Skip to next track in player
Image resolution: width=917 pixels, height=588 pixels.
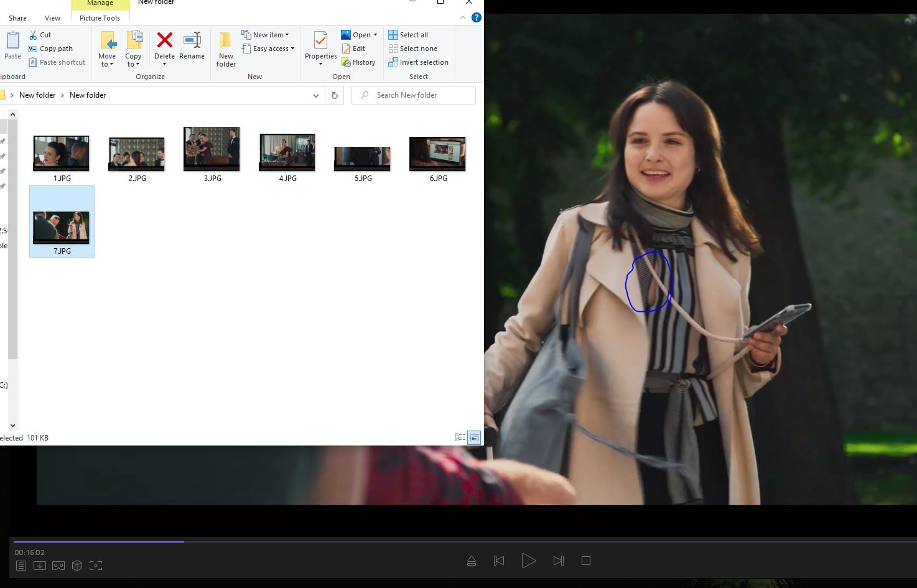coord(558,561)
